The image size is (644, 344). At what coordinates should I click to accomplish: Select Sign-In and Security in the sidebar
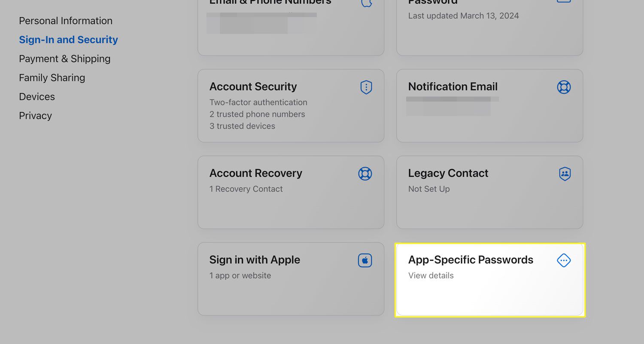click(x=68, y=39)
